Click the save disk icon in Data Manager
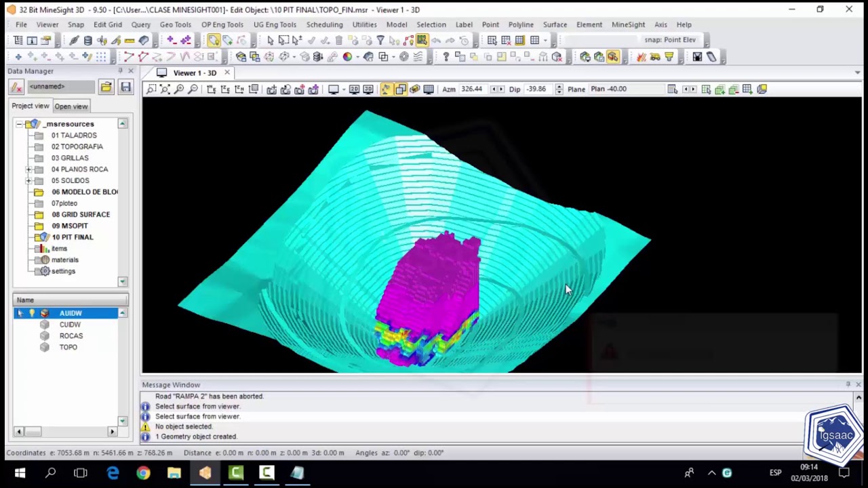 click(125, 87)
